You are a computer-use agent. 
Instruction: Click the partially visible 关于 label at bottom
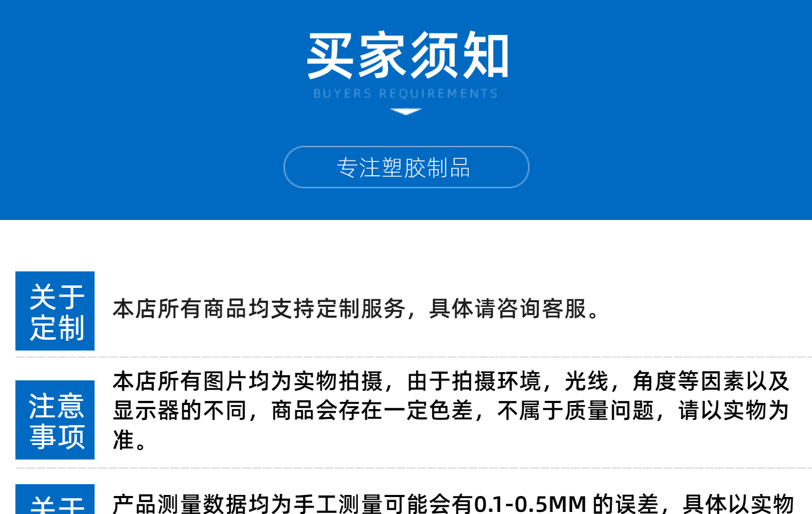point(55,499)
